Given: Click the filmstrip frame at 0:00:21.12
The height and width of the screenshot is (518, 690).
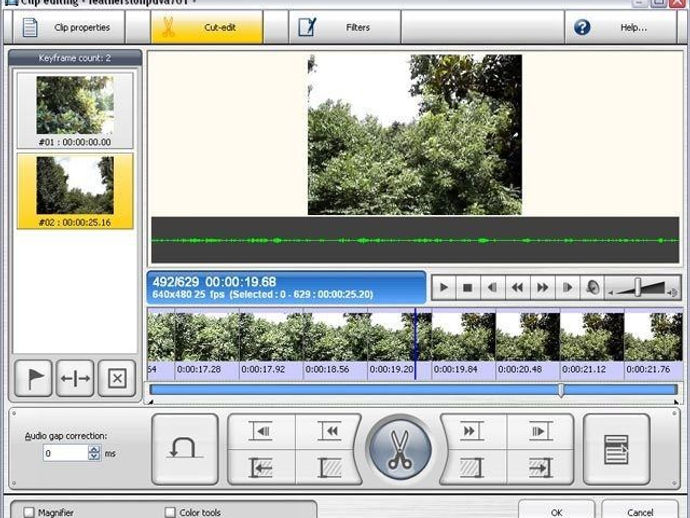Looking at the screenshot, I should click(x=592, y=337).
